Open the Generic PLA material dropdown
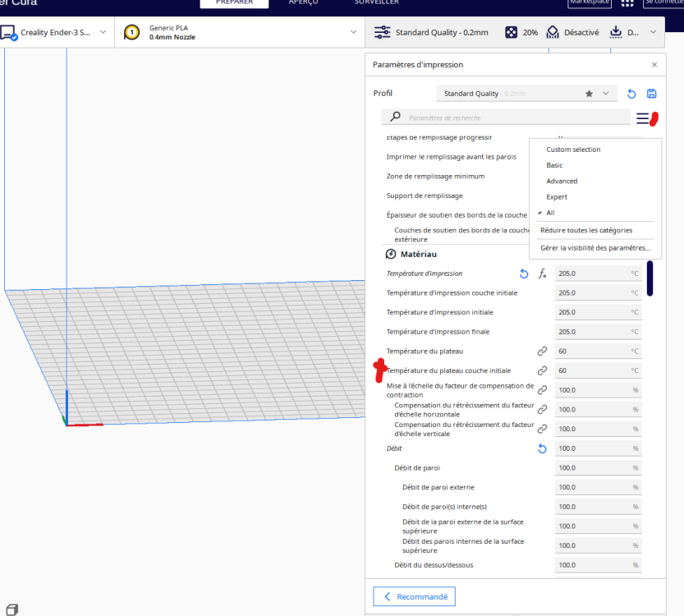Viewport: 684px width, 616px height. (x=240, y=32)
